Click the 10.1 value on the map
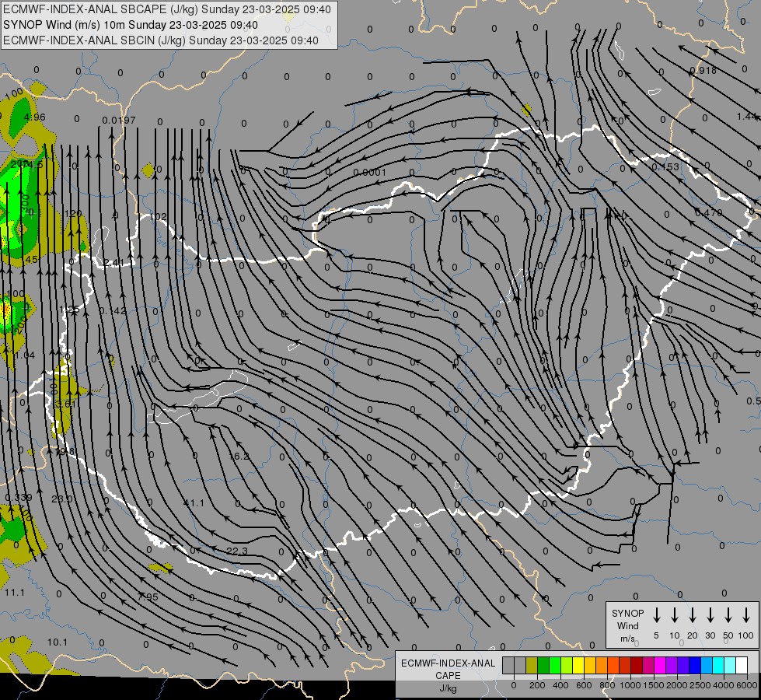Image resolution: width=761 pixels, height=700 pixels. click(58, 642)
